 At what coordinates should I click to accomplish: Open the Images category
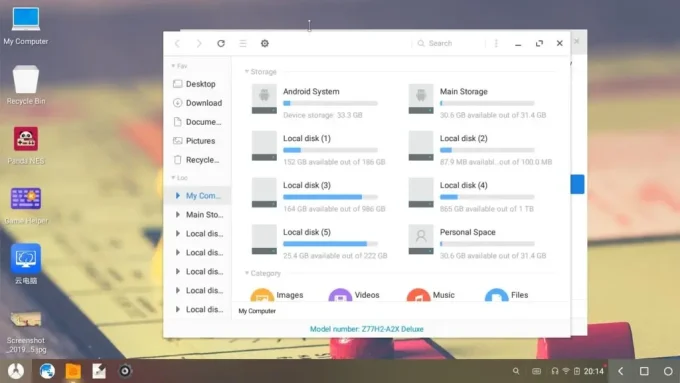277,295
